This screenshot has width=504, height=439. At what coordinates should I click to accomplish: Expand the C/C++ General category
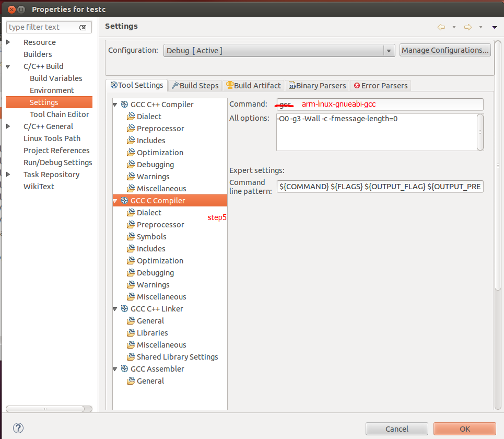click(x=8, y=126)
